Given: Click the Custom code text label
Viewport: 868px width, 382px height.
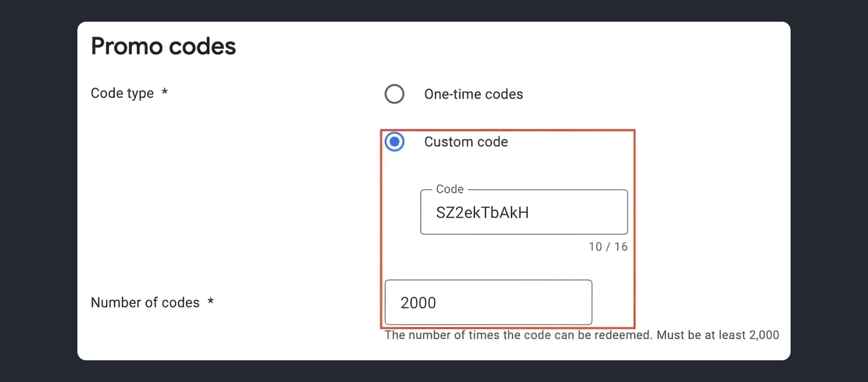Looking at the screenshot, I should coord(466,142).
